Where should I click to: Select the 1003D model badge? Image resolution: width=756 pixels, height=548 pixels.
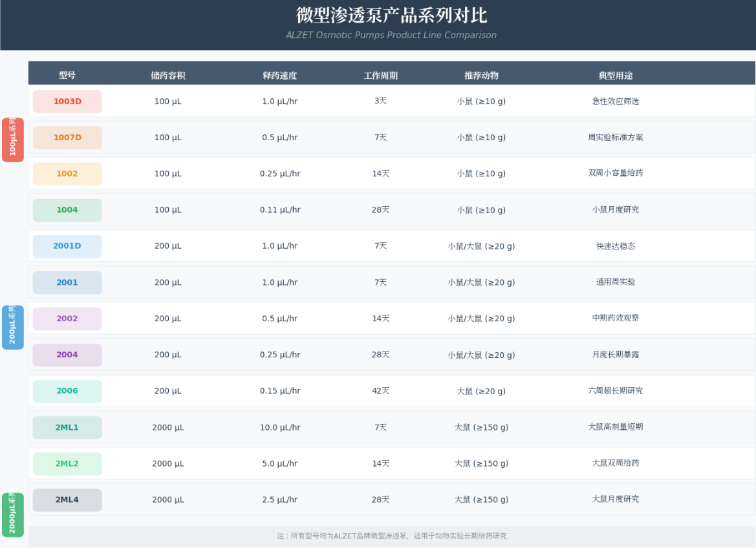(67, 101)
